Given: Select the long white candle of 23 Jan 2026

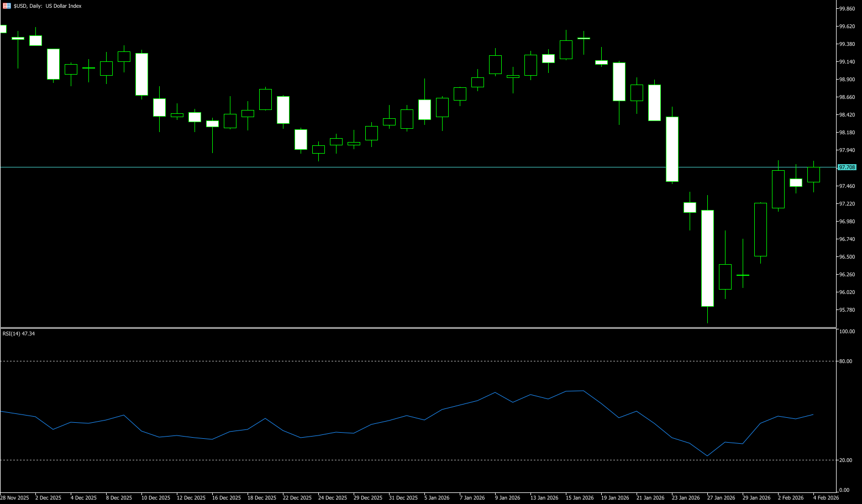Looking at the screenshot, I should pos(672,149).
